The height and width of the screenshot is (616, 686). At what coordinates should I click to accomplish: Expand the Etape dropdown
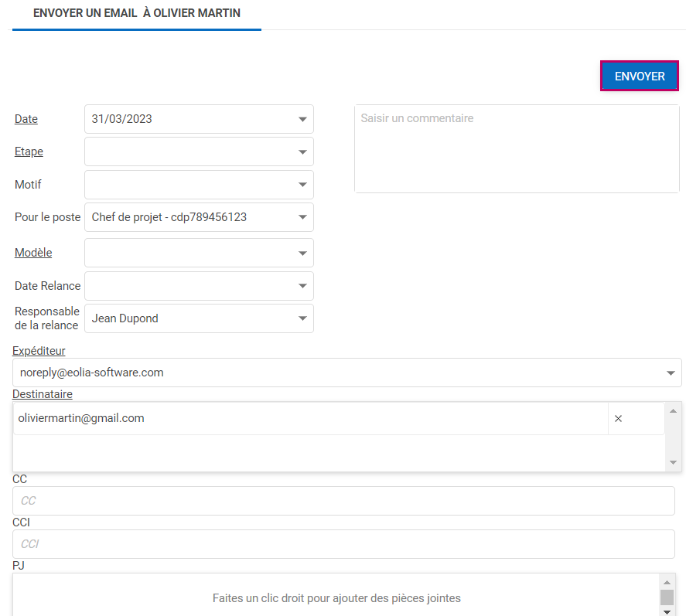tap(302, 152)
